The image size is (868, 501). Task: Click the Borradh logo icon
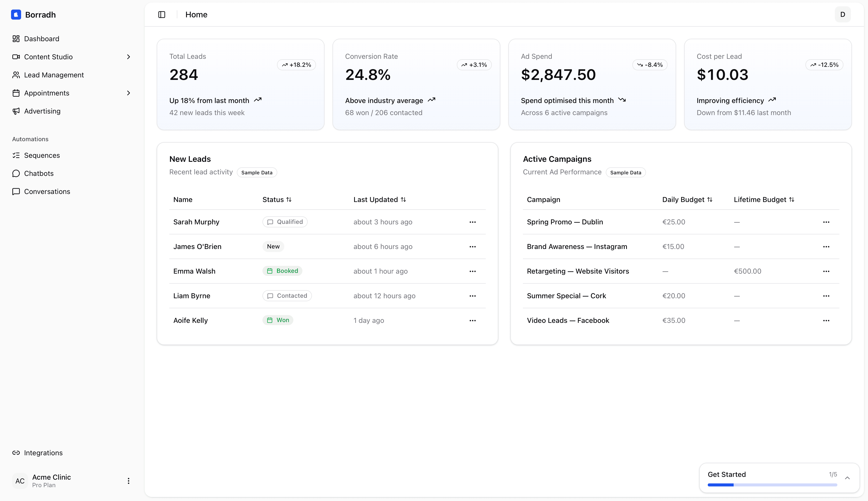point(16,15)
